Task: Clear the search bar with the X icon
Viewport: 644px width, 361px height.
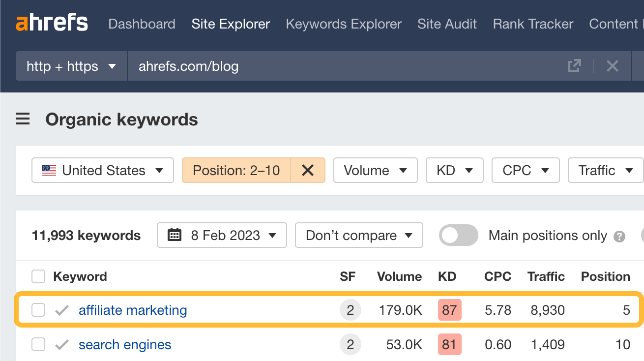Action: [612, 65]
